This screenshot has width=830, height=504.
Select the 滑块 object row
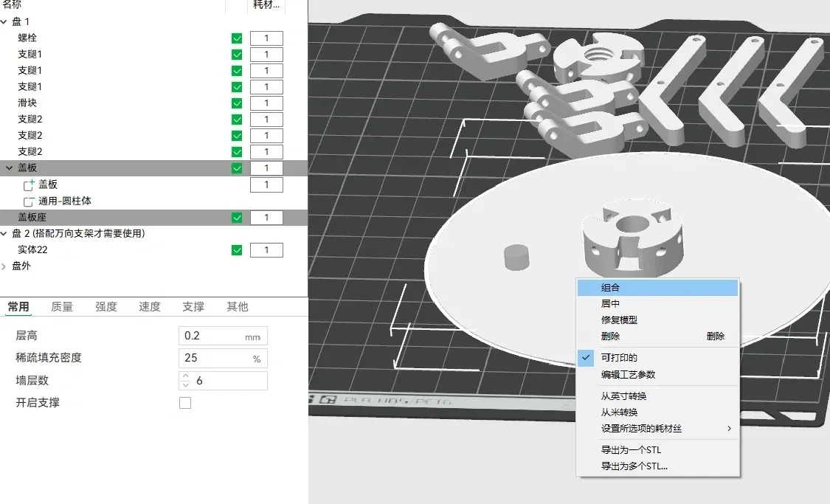pos(153,103)
